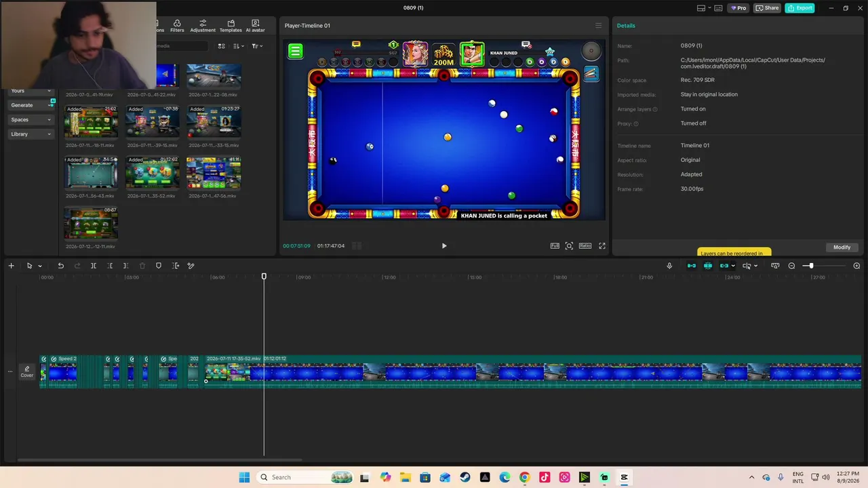Image resolution: width=868 pixels, height=488 pixels.
Task: Export the project
Action: pos(800,8)
